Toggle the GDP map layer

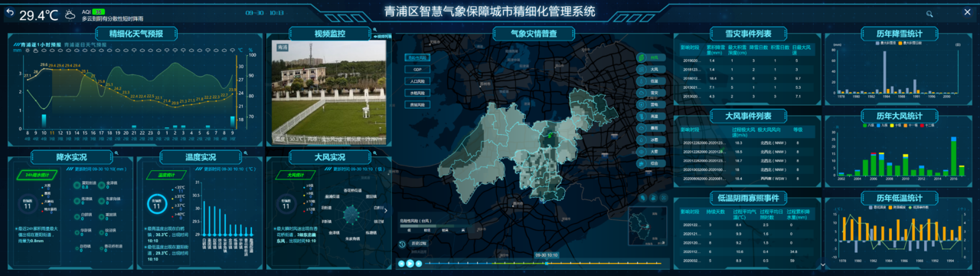418,69
